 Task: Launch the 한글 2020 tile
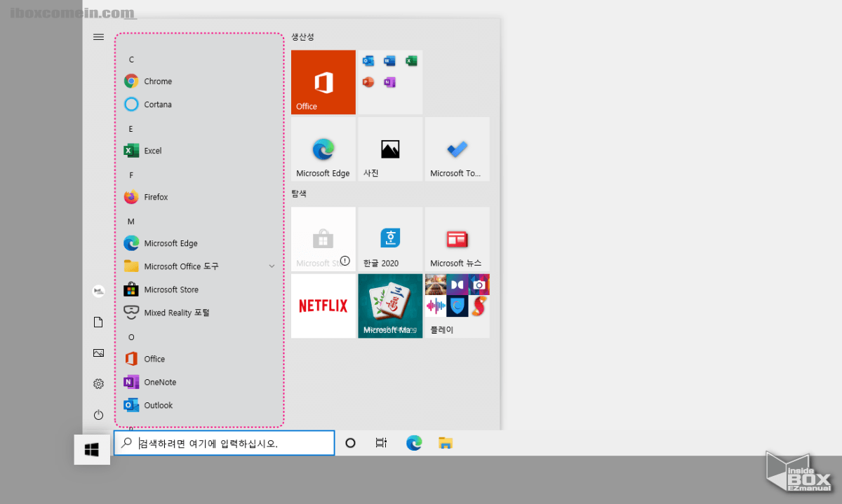tap(390, 238)
